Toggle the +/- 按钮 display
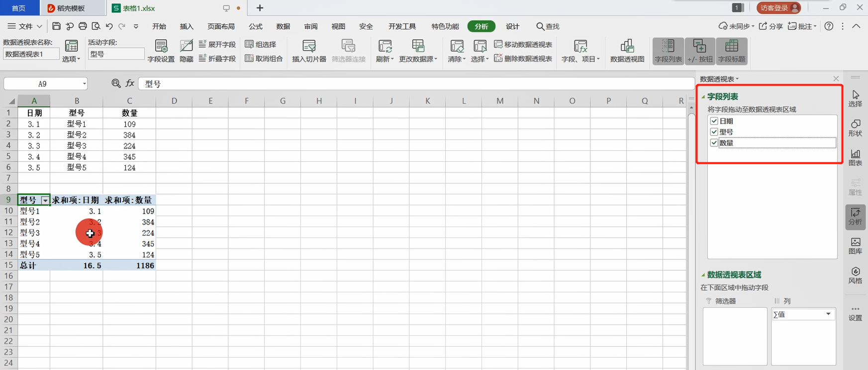The width and height of the screenshot is (868, 370). click(700, 51)
